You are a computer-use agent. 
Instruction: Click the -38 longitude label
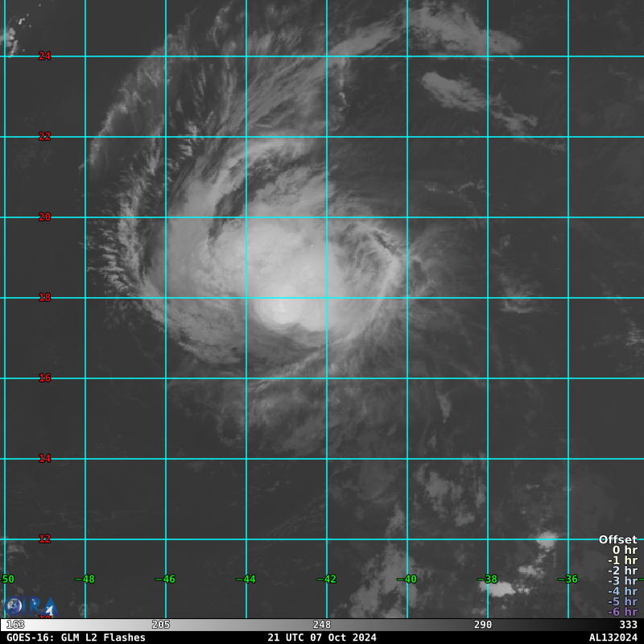pyautogui.click(x=488, y=579)
